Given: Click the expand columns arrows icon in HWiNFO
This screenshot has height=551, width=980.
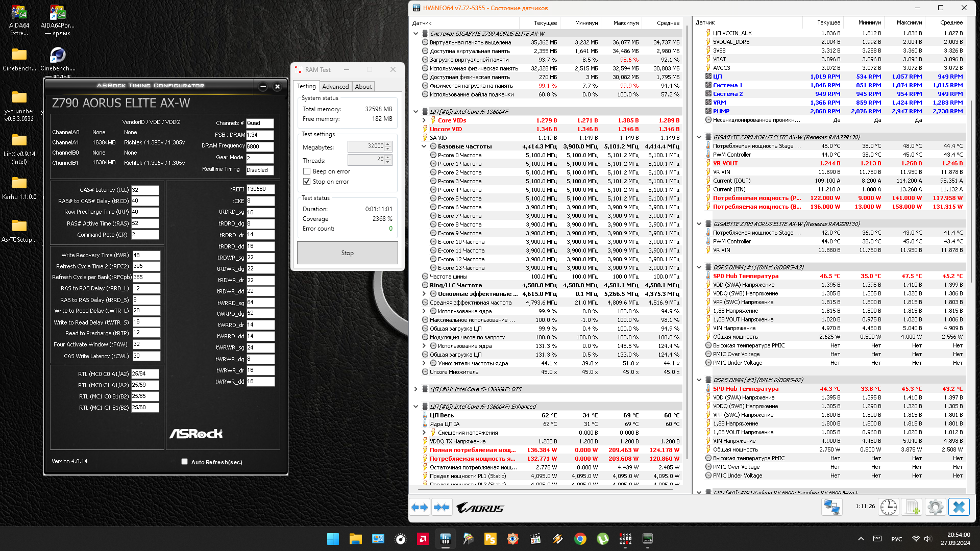Looking at the screenshot, I should [x=420, y=507].
